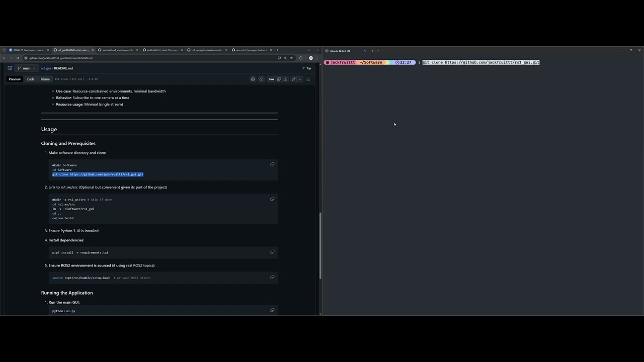Click 'mkdir Software' code line
The width and height of the screenshot is (644, 362).
pyautogui.click(x=64, y=165)
